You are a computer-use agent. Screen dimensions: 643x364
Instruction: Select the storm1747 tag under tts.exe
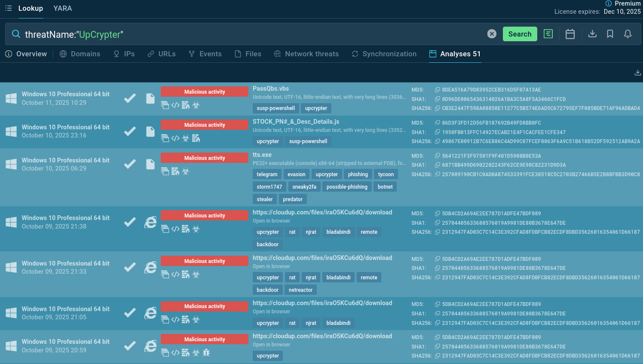269,187
